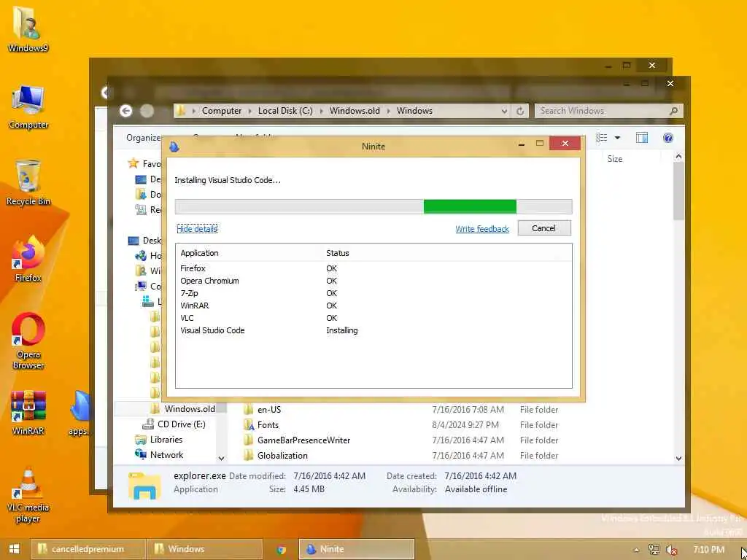Image resolution: width=747 pixels, height=560 pixels.
Task: Expand the breadcrumb arrow after Computer
Action: point(250,111)
